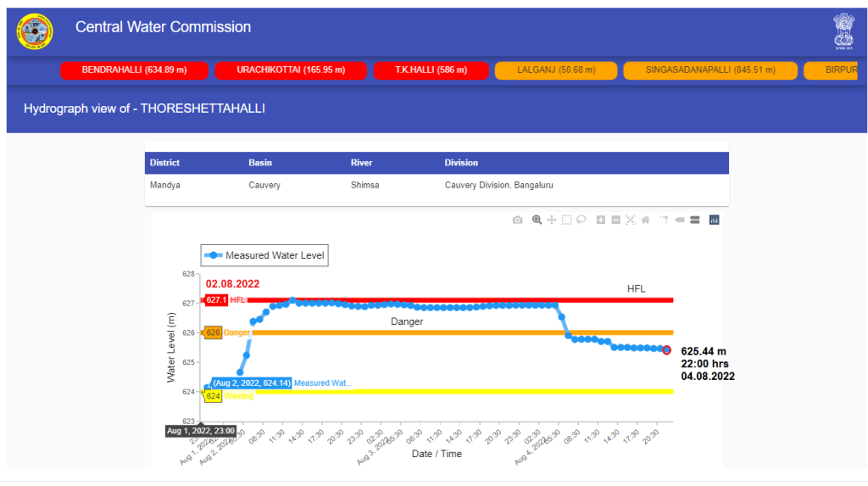Select T.K.HALLI (586 m) station
868x486 pixels.
pyautogui.click(x=431, y=70)
